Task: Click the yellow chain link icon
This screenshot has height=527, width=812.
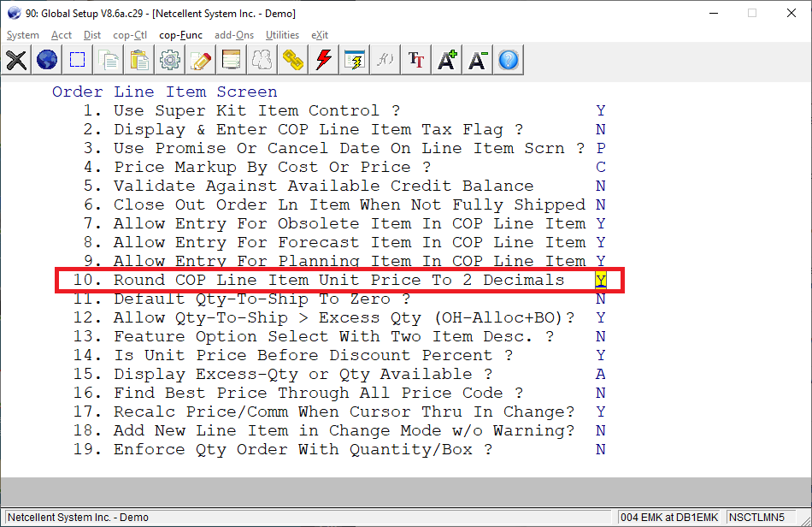Action: click(x=293, y=60)
